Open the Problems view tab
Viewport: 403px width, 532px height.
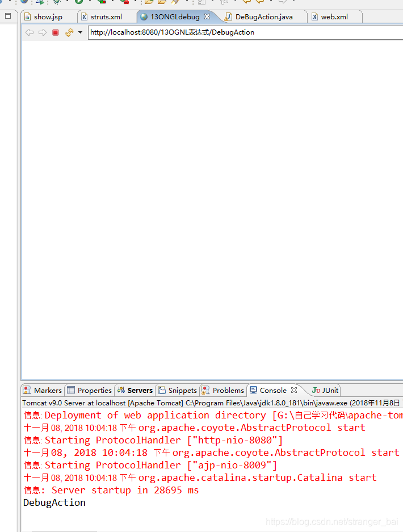point(223,390)
